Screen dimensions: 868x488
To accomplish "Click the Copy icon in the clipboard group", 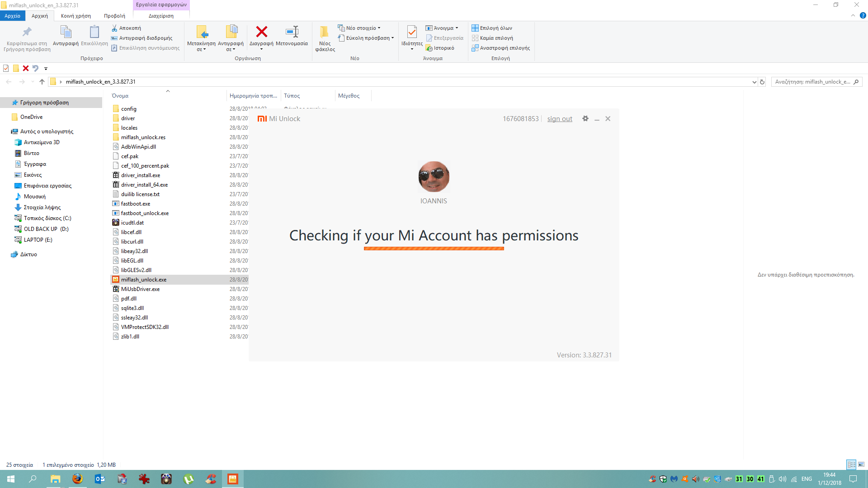I will coord(66,33).
